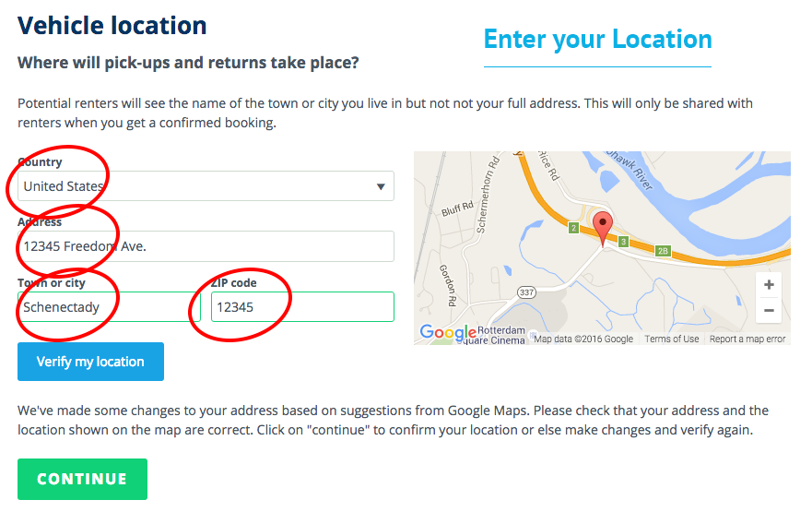Click the exit 2B green highway marker
Screen dimensions: 812x512
(x=663, y=251)
